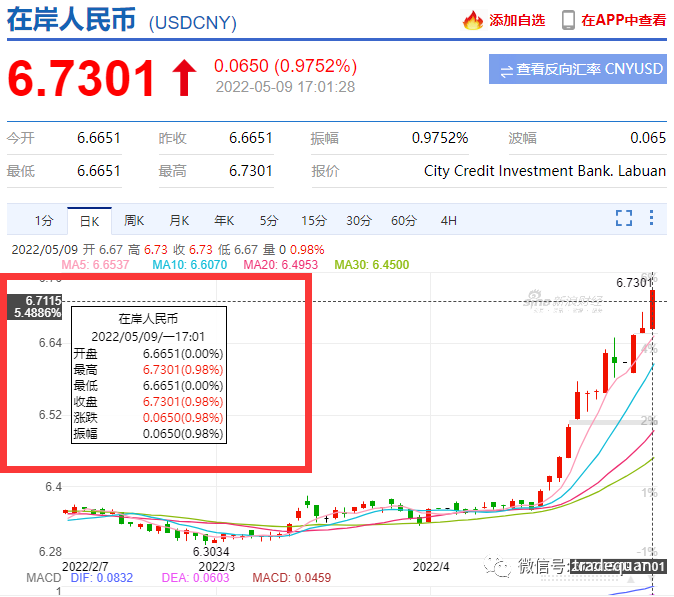The height and width of the screenshot is (597, 674).
Task: Click the 波幅 value 0.065
Action: 648,138
